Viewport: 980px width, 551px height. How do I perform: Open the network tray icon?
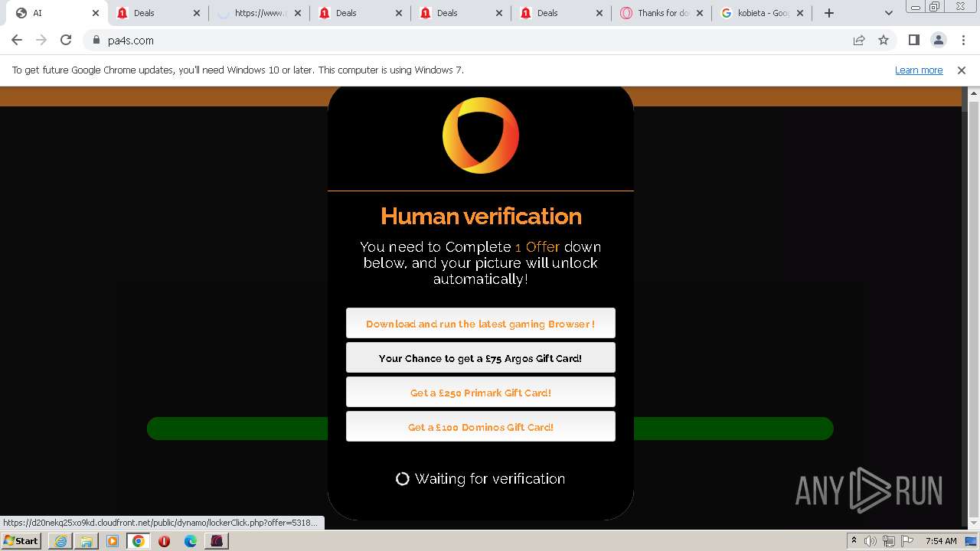(x=889, y=541)
